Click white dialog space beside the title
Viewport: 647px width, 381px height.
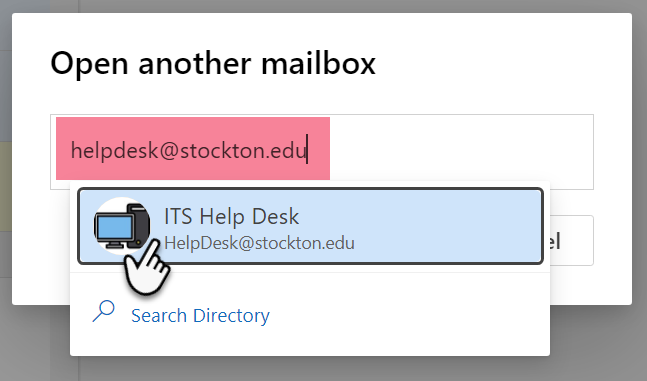coord(495,63)
